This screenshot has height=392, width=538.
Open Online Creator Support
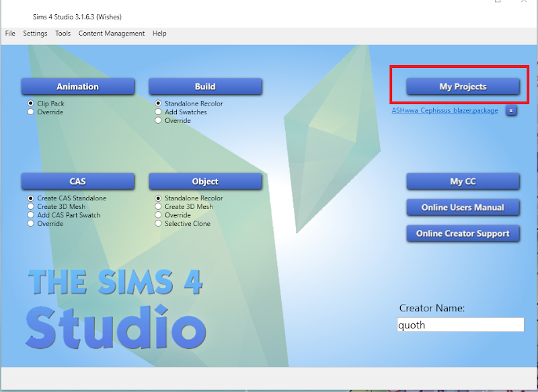coord(463,233)
